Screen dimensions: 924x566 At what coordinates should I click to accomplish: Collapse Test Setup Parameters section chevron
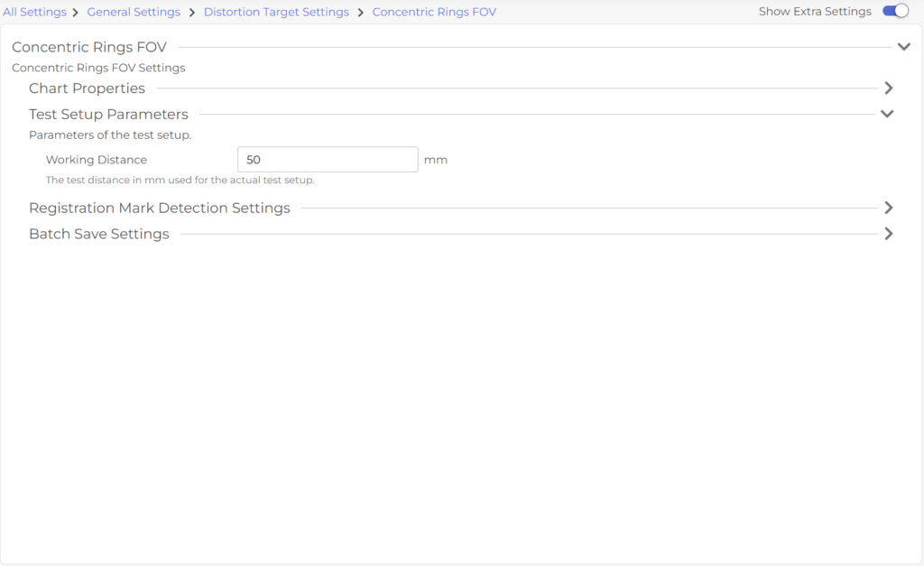tap(887, 114)
